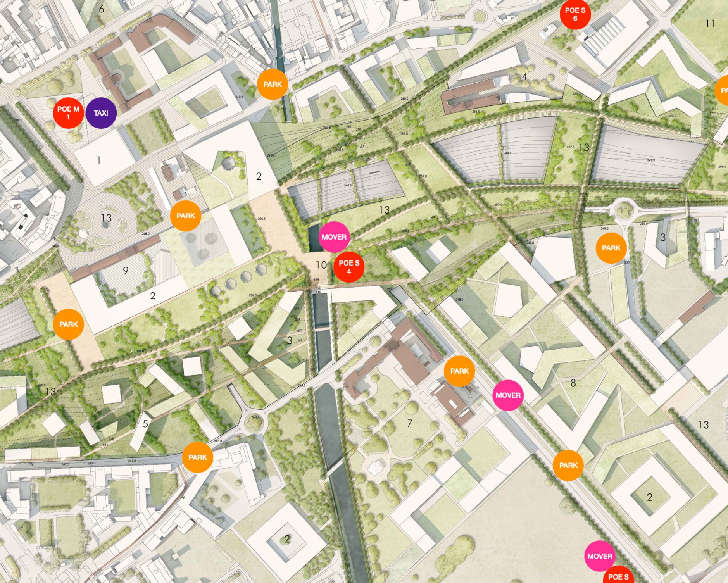Click the white building labeled 1
The width and height of the screenshot is (728, 583).
[104, 157]
